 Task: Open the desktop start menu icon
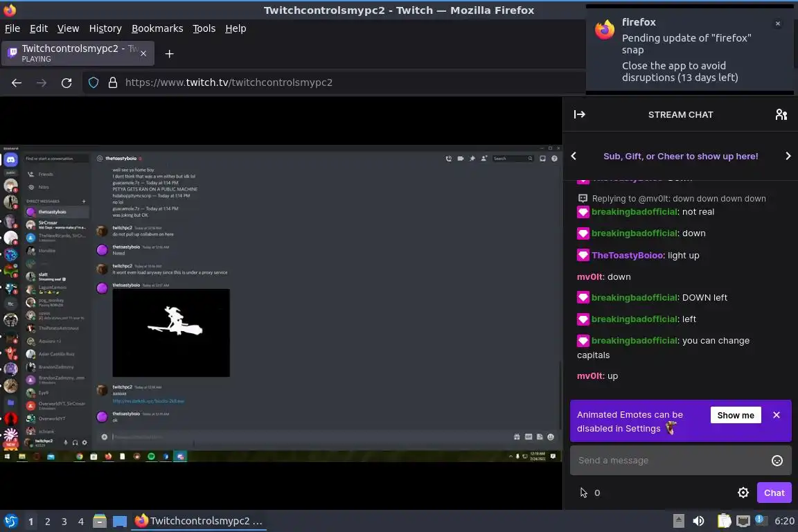[x=10, y=521]
